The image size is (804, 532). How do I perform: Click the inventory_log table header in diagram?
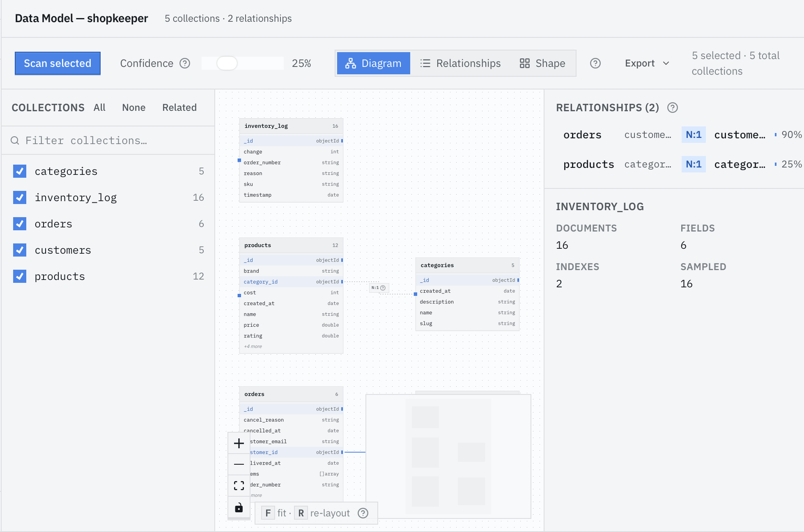(291, 126)
